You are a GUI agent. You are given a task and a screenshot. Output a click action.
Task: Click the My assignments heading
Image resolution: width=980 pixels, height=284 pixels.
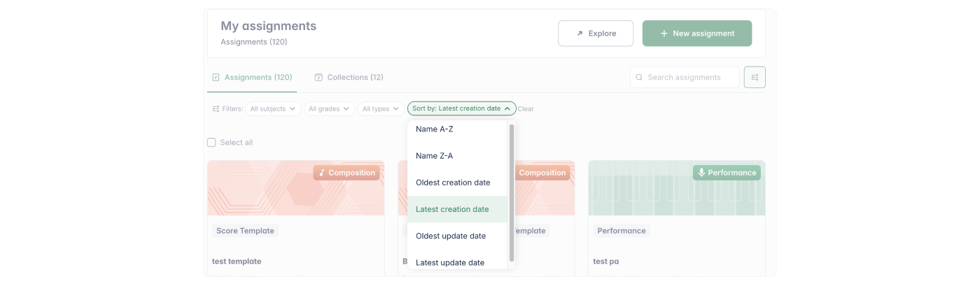[x=269, y=26]
